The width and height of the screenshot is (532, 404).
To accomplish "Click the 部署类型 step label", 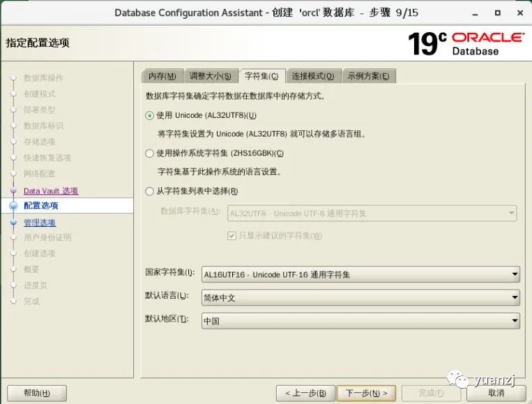I will 39,110.
